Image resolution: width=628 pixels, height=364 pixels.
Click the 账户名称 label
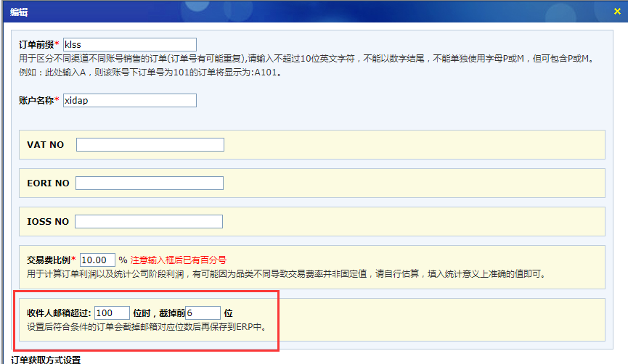[x=36, y=100]
